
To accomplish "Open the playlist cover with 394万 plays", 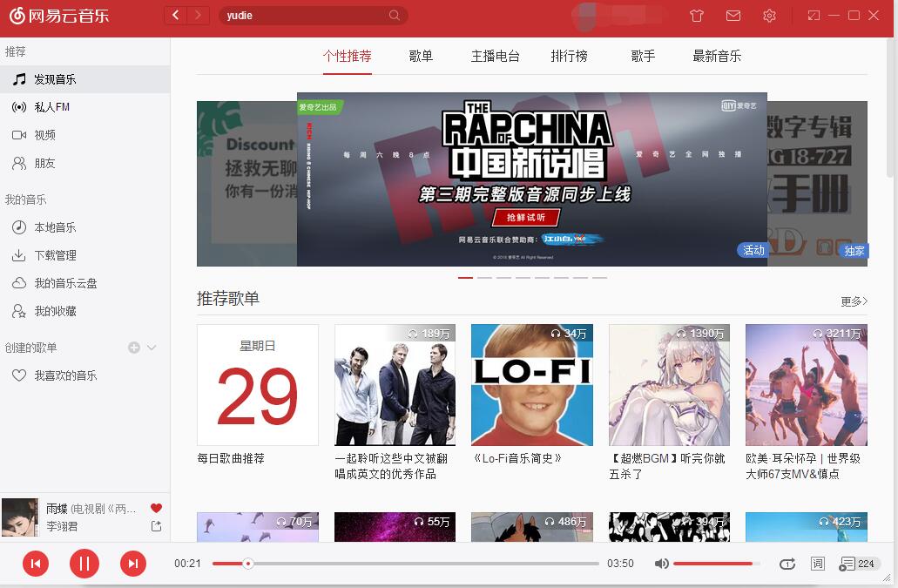I will coord(670,527).
